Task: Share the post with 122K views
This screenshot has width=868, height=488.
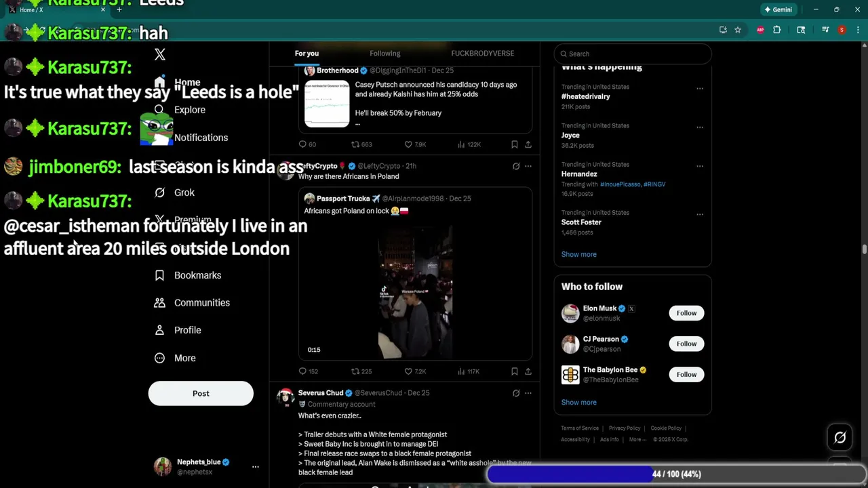Action: tap(528, 144)
